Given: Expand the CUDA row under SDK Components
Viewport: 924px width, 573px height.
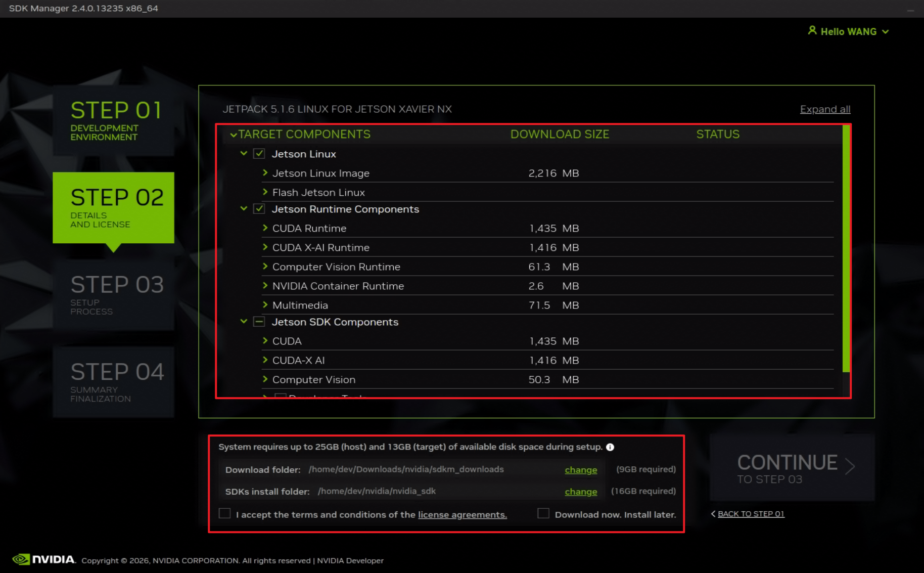Looking at the screenshot, I should tap(265, 340).
